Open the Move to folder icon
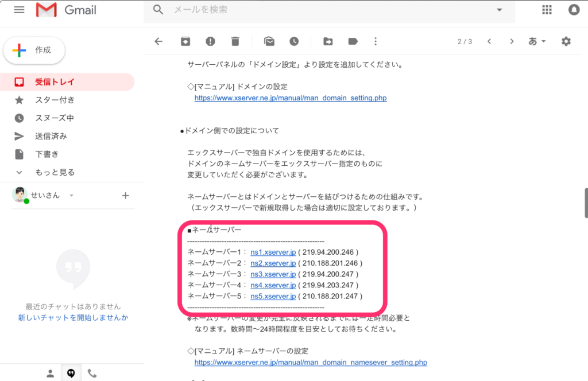 coord(328,41)
